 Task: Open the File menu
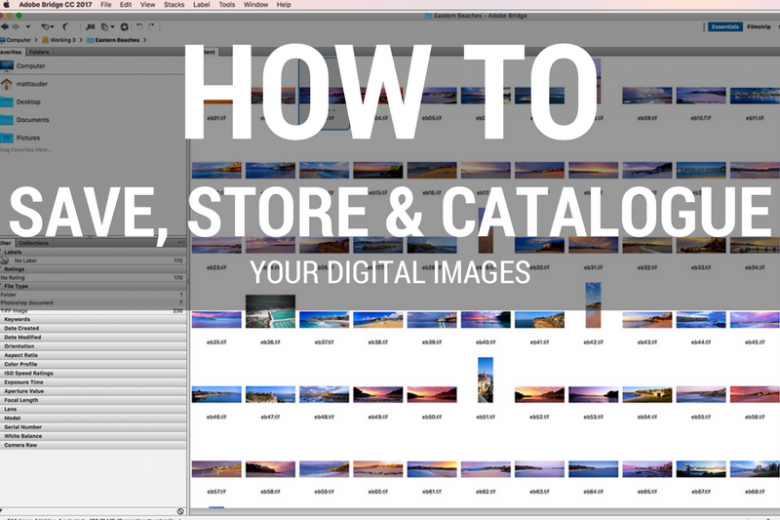tap(106, 4)
